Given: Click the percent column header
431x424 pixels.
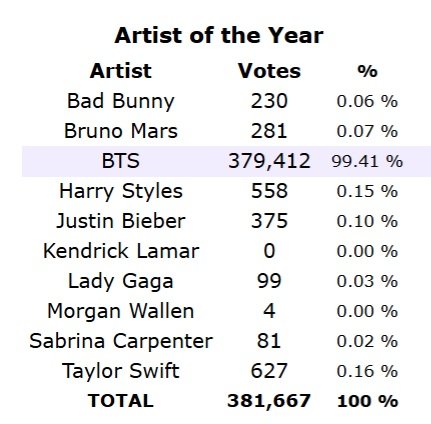Looking at the screenshot, I should coord(367,71).
